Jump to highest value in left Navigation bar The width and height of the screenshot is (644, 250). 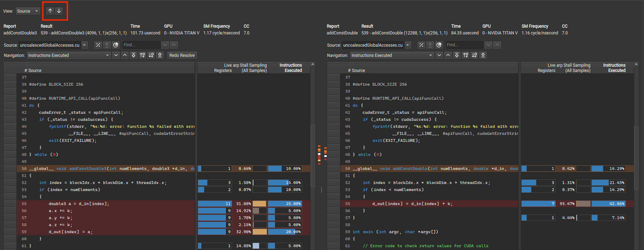[x=134, y=55]
